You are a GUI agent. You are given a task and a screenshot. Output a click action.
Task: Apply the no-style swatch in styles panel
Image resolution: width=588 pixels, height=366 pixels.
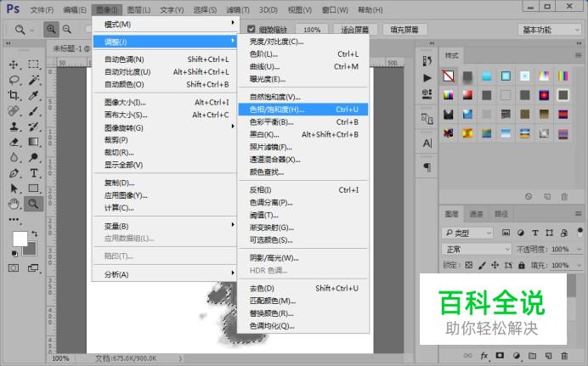449,76
